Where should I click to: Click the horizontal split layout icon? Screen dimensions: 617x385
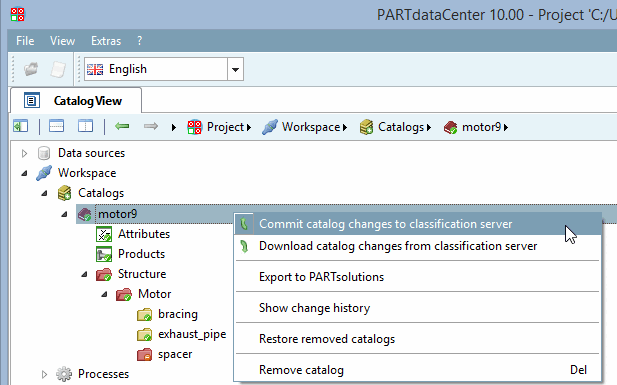coord(56,126)
